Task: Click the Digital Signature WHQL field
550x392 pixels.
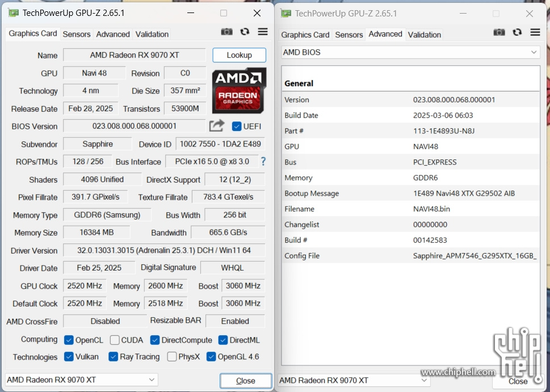Action: click(232, 268)
